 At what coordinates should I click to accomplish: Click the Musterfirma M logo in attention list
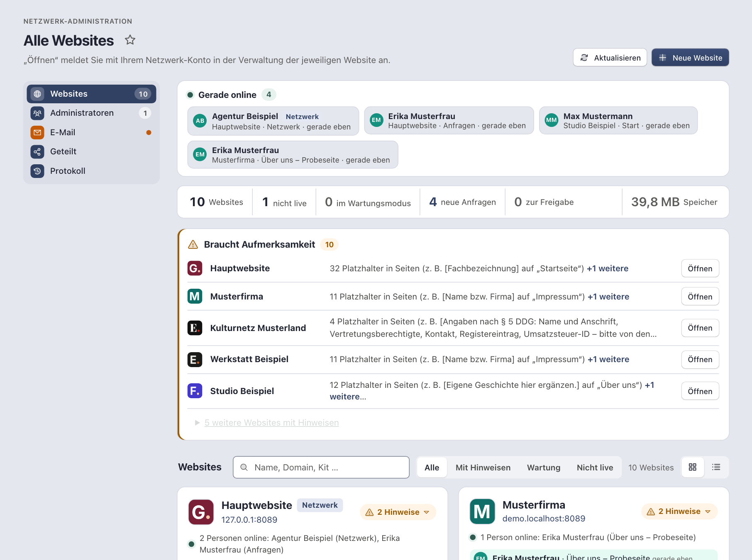(x=195, y=296)
